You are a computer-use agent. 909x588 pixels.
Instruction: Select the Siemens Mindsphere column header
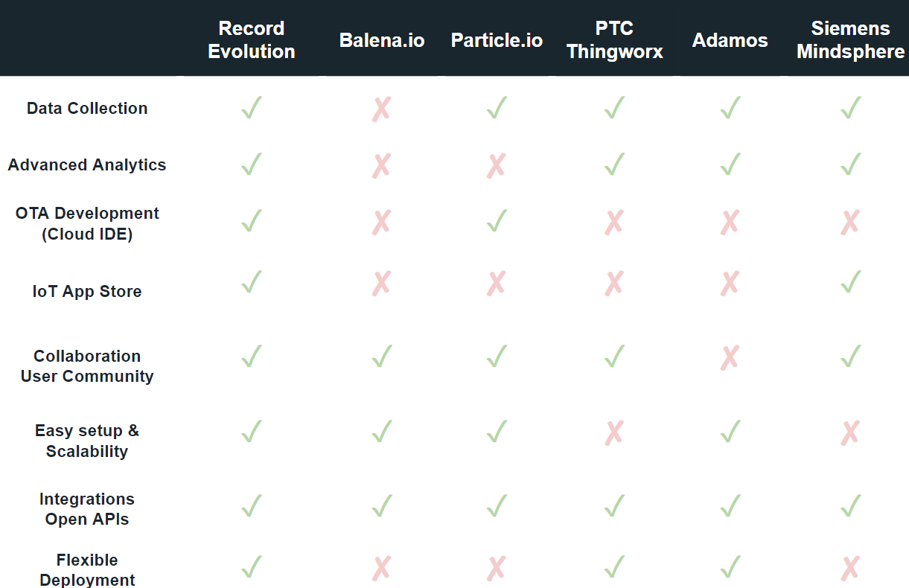coord(850,39)
